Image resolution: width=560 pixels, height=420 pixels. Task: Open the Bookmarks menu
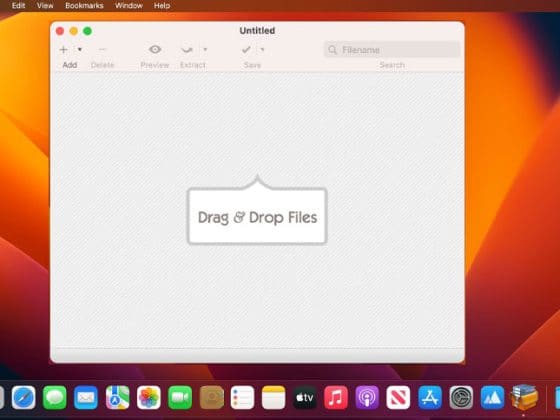coord(84,6)
